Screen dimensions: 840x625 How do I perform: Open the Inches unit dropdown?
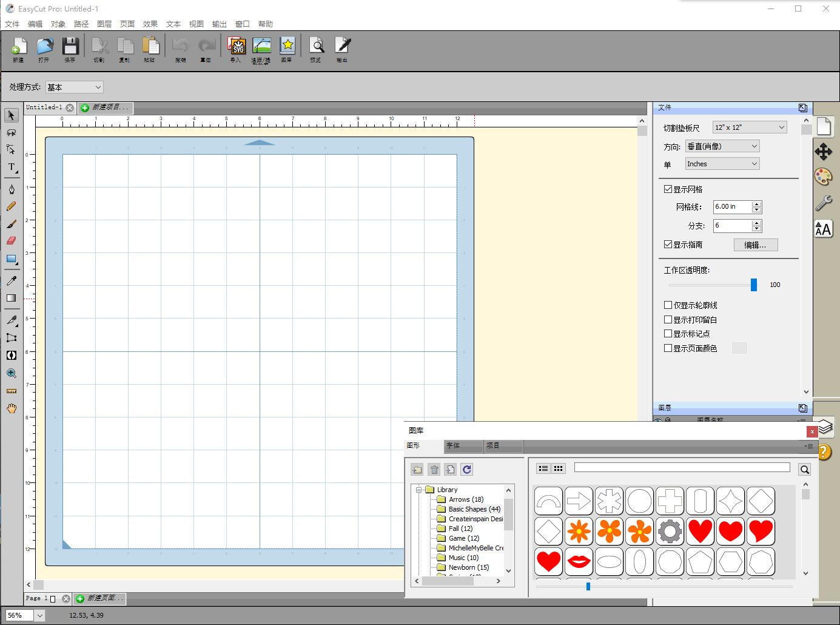722,164
